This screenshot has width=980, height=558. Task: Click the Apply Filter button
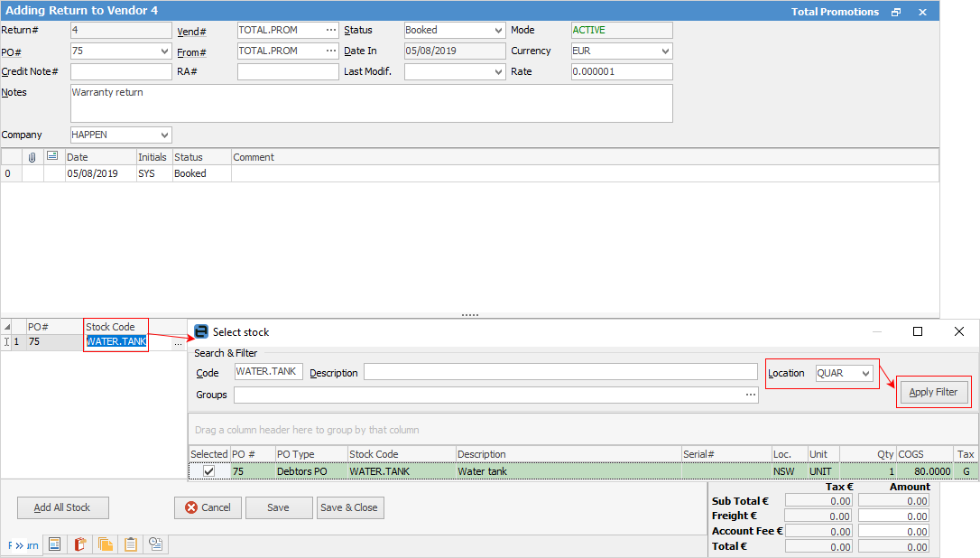(934, 393)
